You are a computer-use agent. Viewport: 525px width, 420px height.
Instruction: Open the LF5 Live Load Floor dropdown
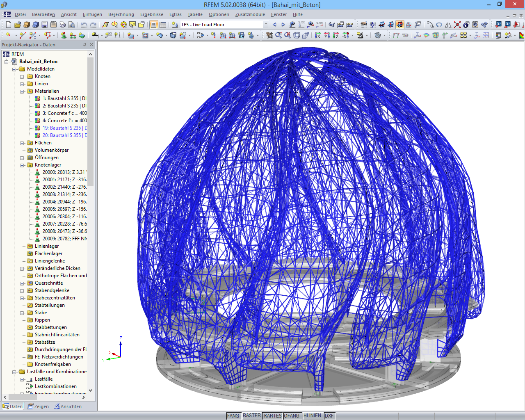coord(266,25)
